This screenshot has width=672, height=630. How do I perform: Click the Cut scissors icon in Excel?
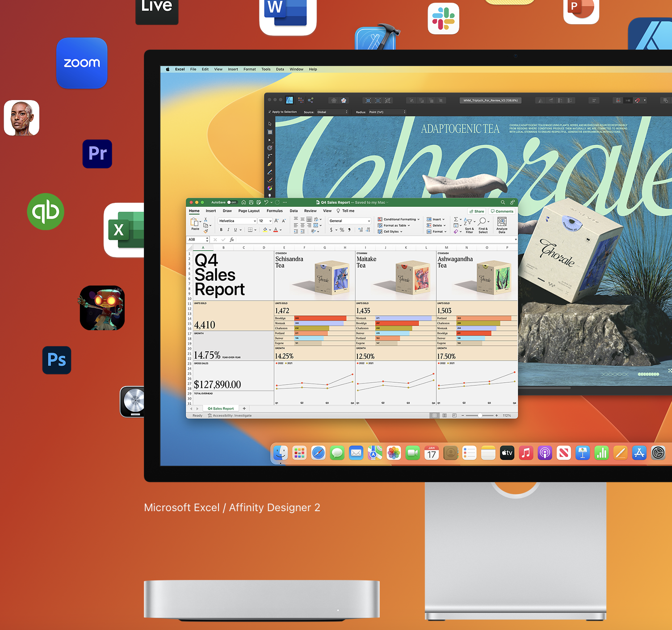pyautogui.click(x=206, y=219)
